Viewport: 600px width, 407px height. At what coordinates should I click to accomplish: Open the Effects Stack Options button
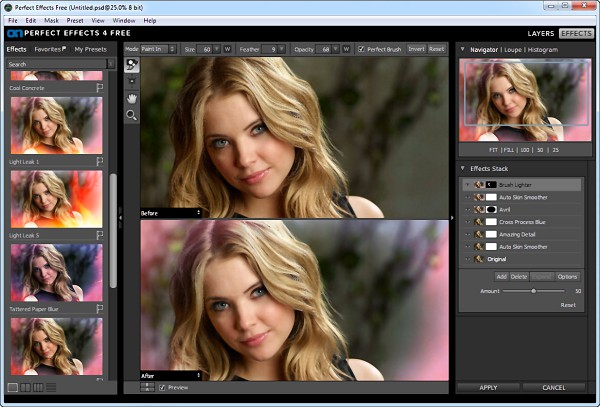tap(567, 277)
